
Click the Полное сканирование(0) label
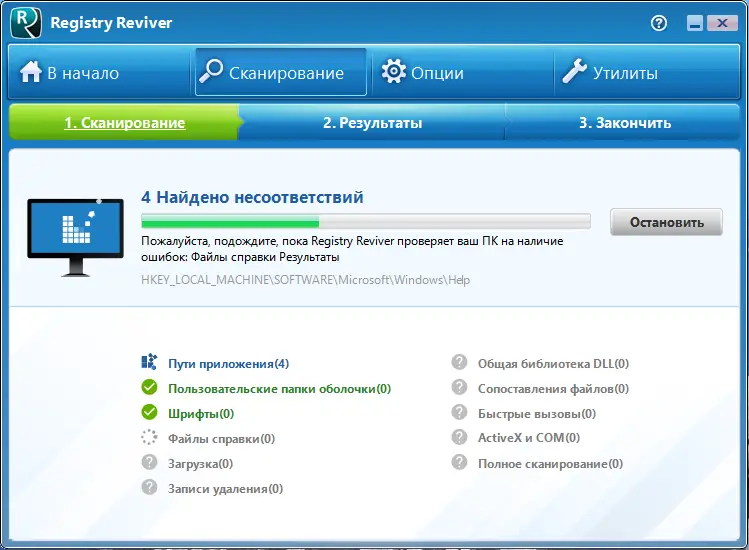pyautogui.click(x=550, y=464)
